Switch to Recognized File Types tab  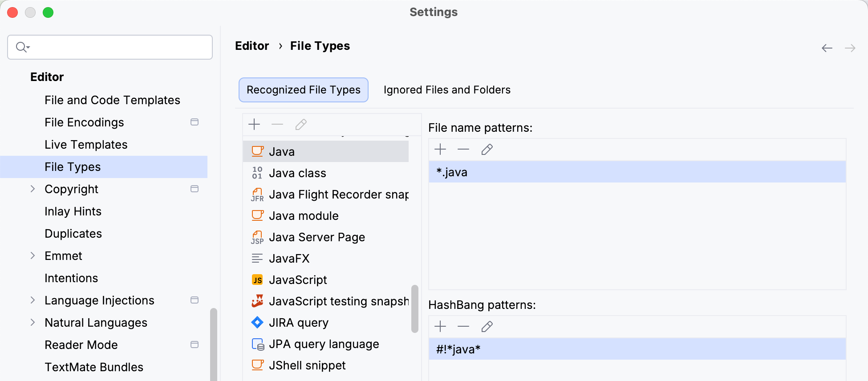(304, 90)
